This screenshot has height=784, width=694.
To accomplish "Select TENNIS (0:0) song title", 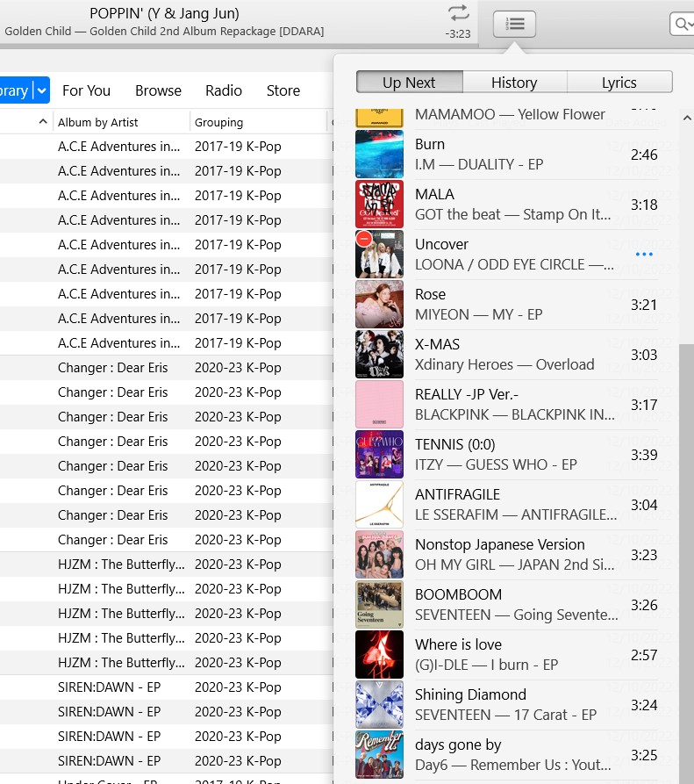I will click(455, 444).
